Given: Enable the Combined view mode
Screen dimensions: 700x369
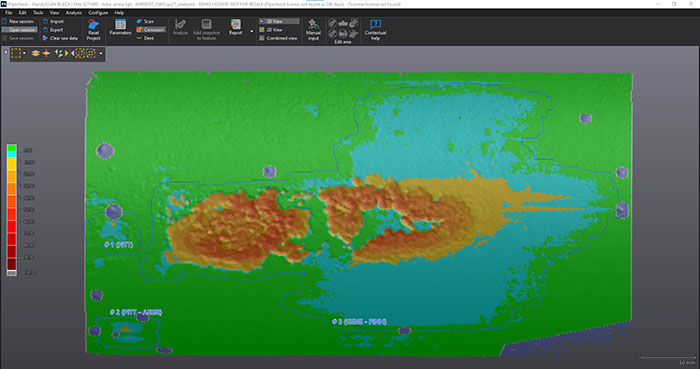Looking at the screenshot, I should tap(278, 38).
